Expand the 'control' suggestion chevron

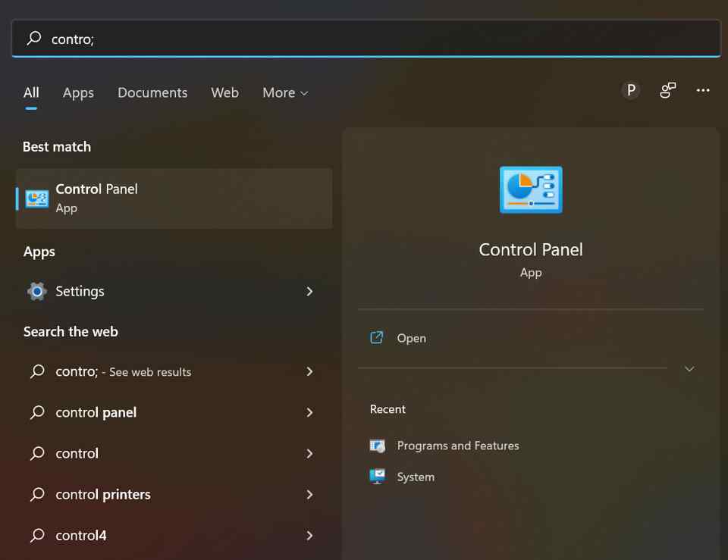tap(309, 453)
